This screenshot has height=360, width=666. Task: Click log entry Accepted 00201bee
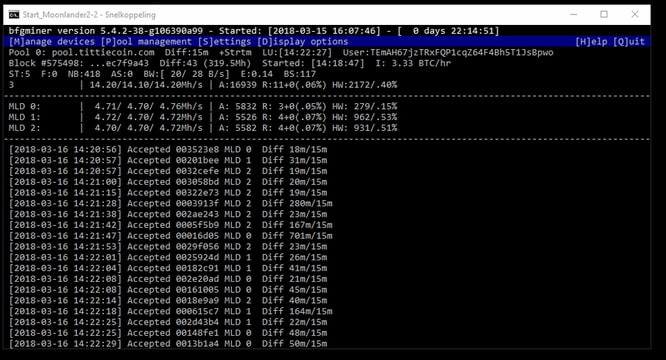click(x=173, y=160)
